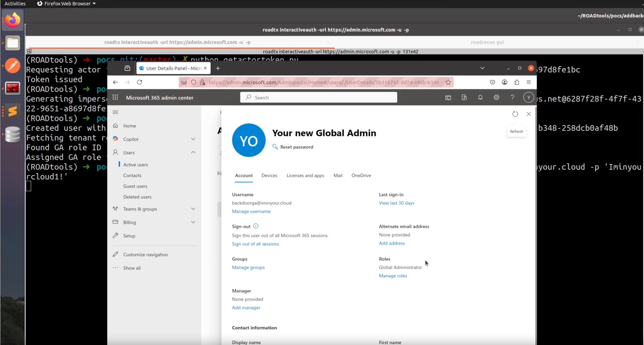644x345 pixels.
Task: Click the Refresh icon on the user panel
Action: pos(515,114)
